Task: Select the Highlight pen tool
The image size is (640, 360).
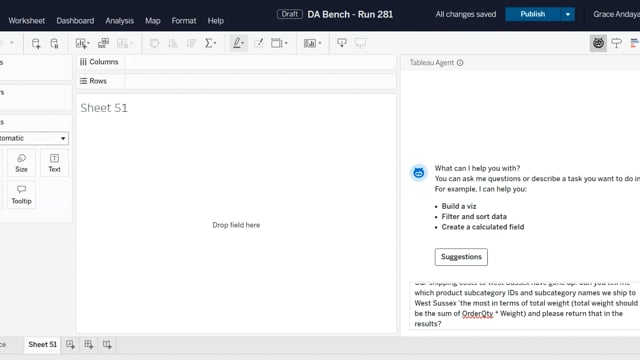Action: pos(238,43)
